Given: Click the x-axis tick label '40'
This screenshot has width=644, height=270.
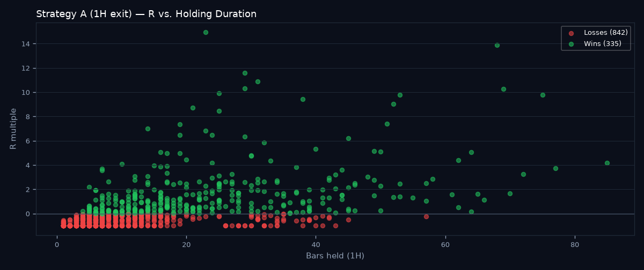Looking at the screenshot, I should point(316,244).
